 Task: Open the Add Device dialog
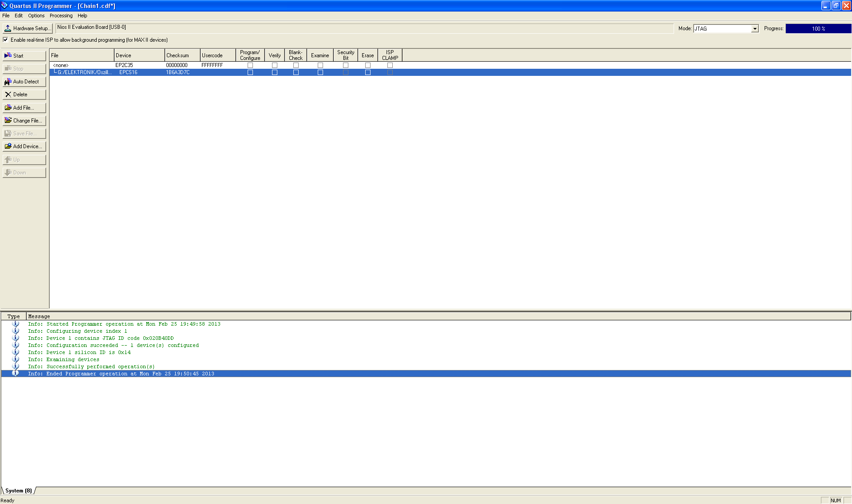[24, 146]
